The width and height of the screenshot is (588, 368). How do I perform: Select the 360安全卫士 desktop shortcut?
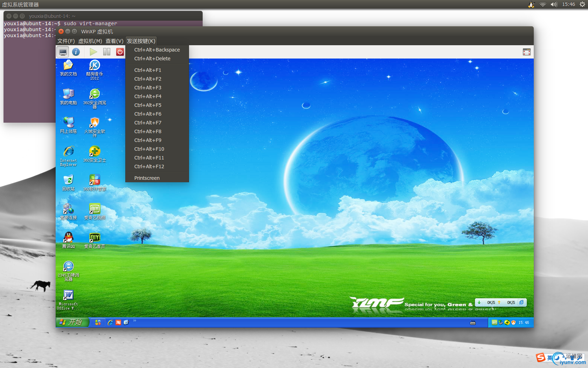(94, 154)
